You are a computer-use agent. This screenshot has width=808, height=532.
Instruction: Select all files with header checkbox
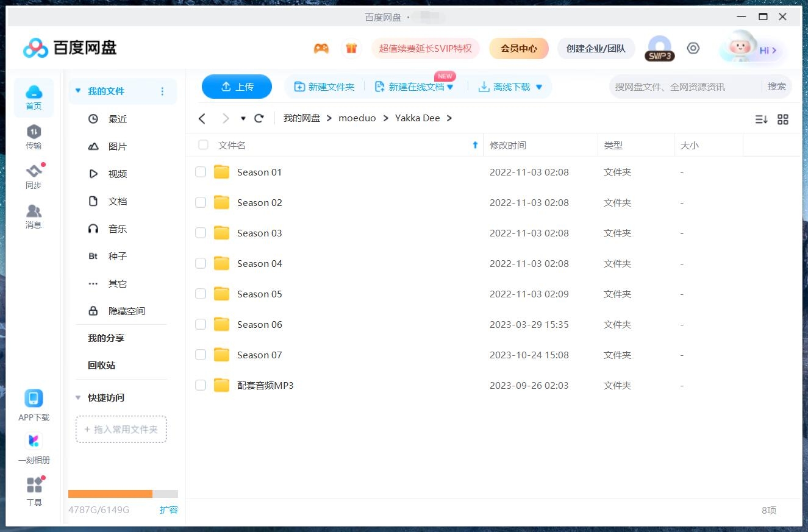pyautogui.click(x=203, y=145)
